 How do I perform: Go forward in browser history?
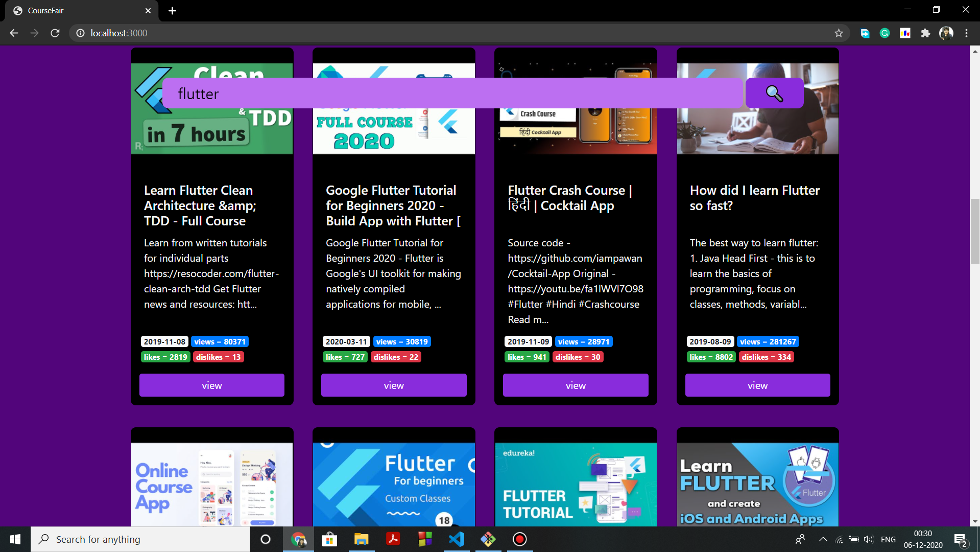click(x=34, y=33)
